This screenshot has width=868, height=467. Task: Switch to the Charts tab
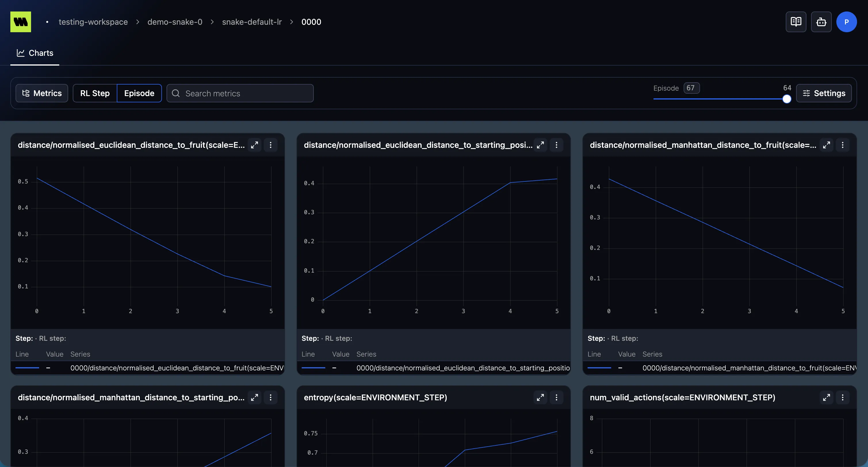coord(35,53)
